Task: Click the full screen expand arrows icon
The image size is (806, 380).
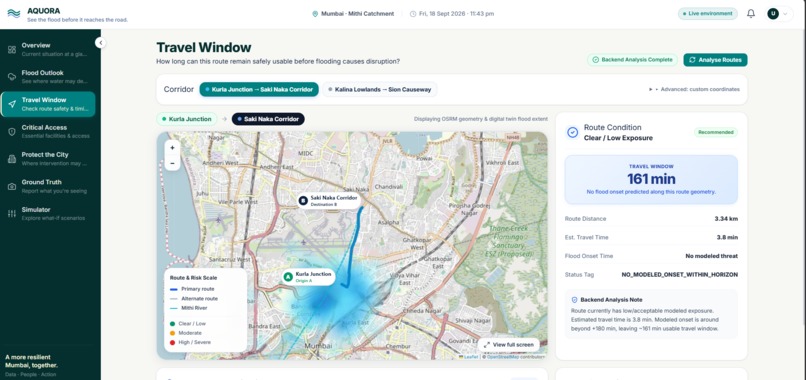Action: tap(486, 345)
